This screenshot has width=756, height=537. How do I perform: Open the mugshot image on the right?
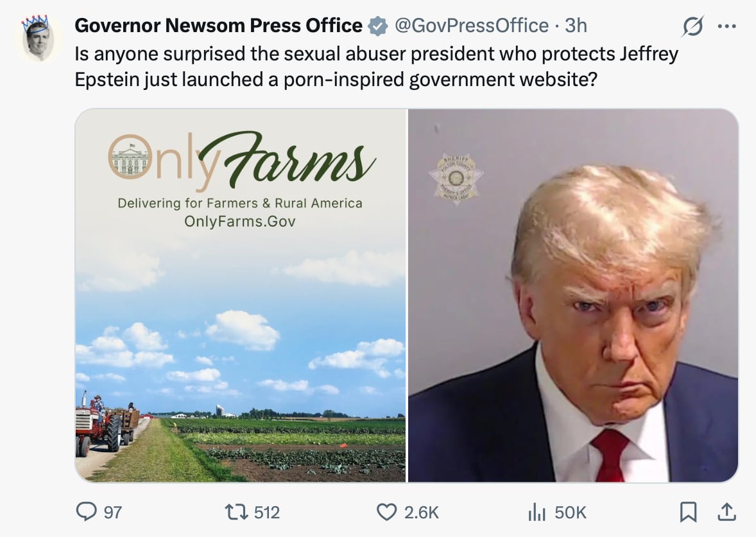click(x=573, y=295)
